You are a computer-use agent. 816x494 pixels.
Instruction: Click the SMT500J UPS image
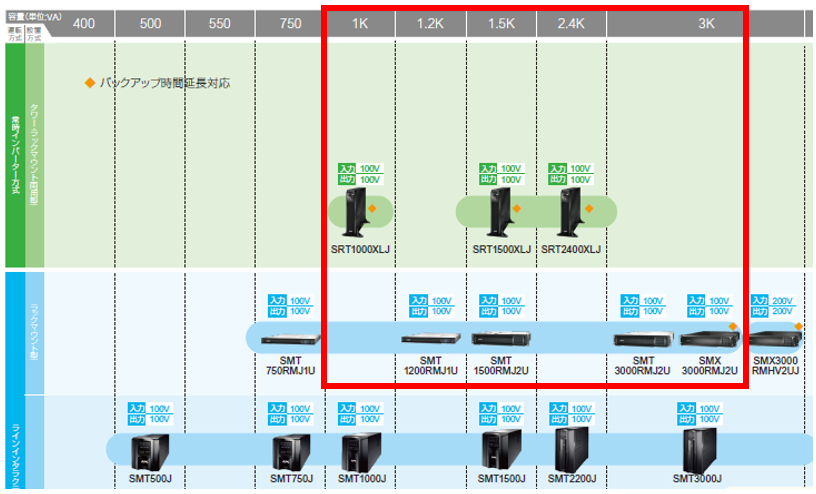coord(150,452)
